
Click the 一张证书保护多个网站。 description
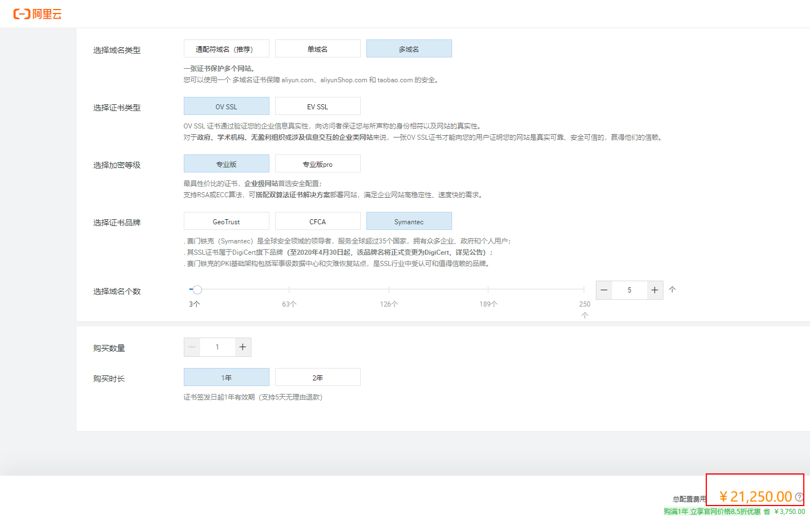[x=220, y=69]
